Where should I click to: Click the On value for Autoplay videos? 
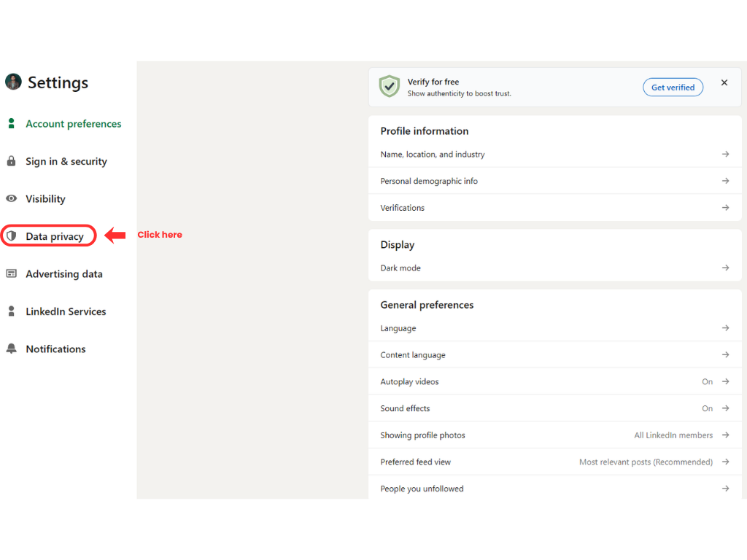(x=707, y=382)
